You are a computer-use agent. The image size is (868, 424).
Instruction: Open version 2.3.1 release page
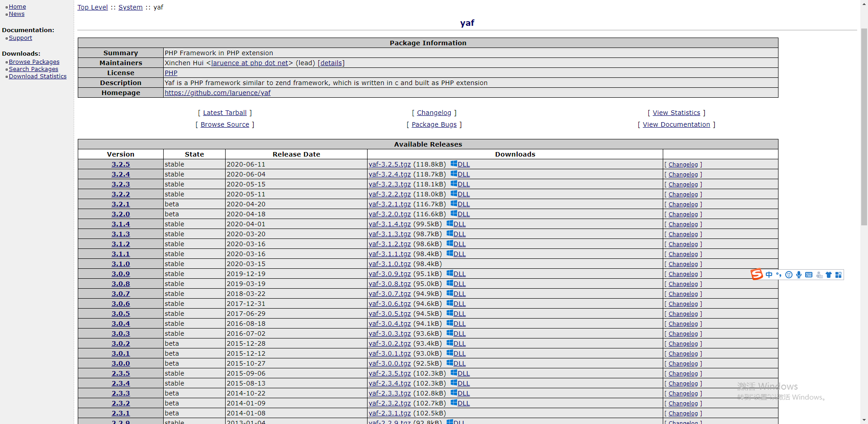(x=121, y=413)
